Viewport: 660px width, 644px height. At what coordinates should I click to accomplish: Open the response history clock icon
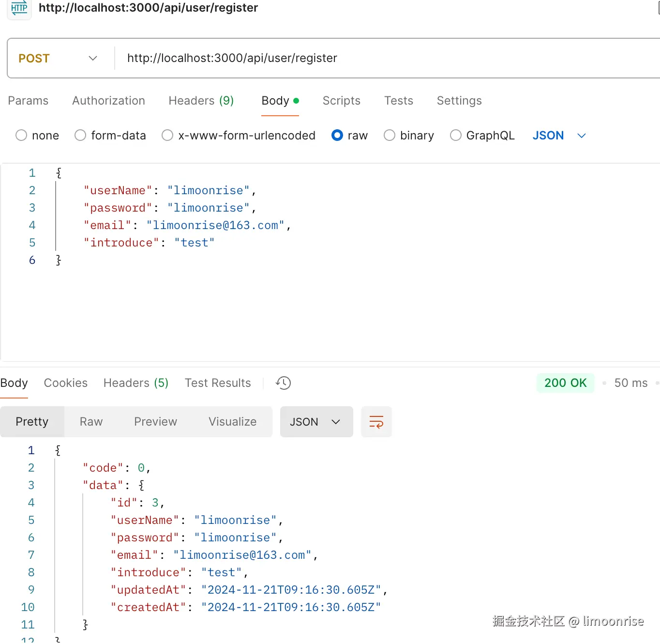pos(283,383)
